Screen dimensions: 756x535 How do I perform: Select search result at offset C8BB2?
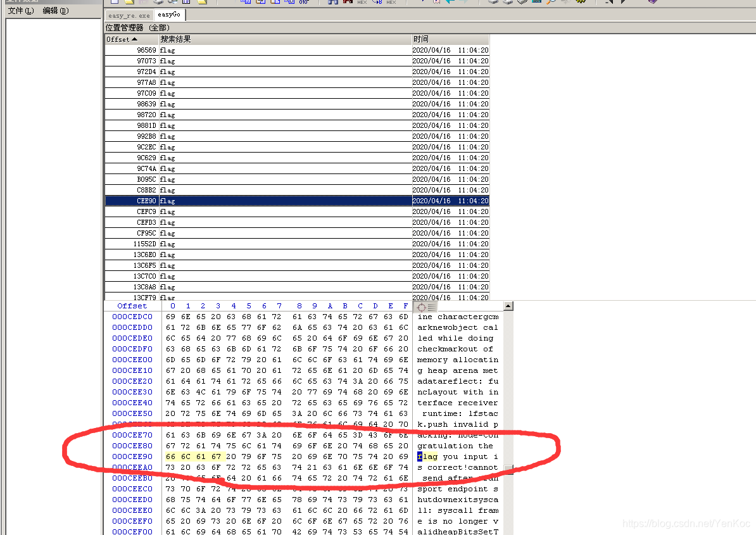[297, 191]
